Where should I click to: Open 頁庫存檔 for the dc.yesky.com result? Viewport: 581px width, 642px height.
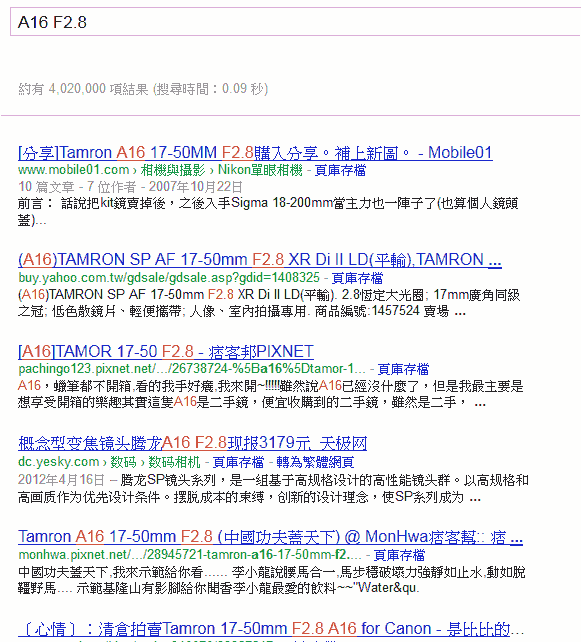238,462
